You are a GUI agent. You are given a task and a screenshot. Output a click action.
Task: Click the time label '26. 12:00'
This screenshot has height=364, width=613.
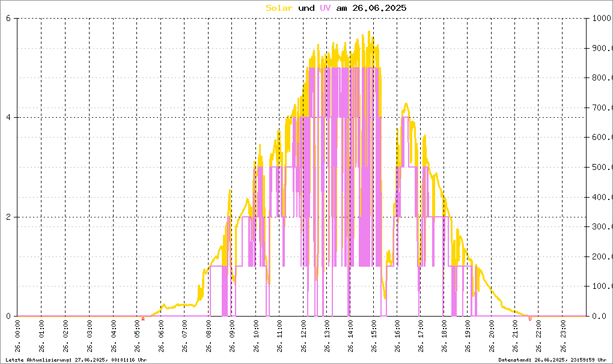303,336
